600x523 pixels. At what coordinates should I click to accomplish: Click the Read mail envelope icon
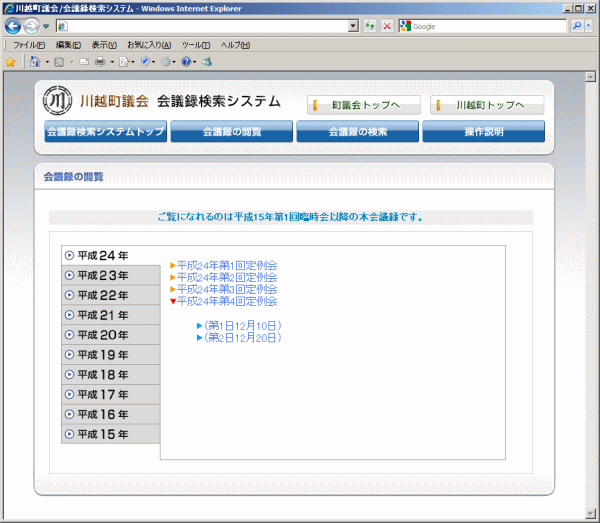tap(84, 62)
